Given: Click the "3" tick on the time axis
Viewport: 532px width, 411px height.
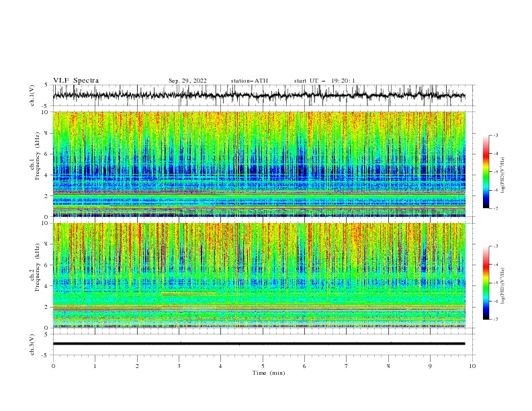Looking at the screenshot, I should (179, 366).
